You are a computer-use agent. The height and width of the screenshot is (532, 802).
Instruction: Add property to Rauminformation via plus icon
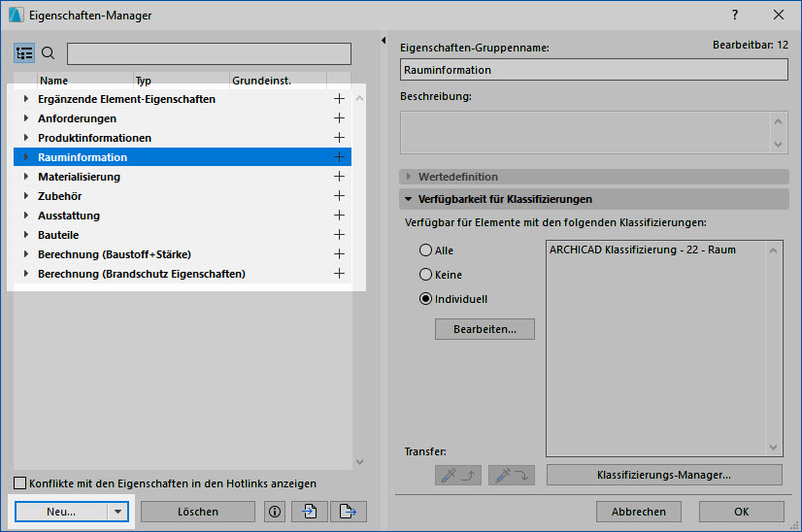pyautogui.click(x=339, y=157)
